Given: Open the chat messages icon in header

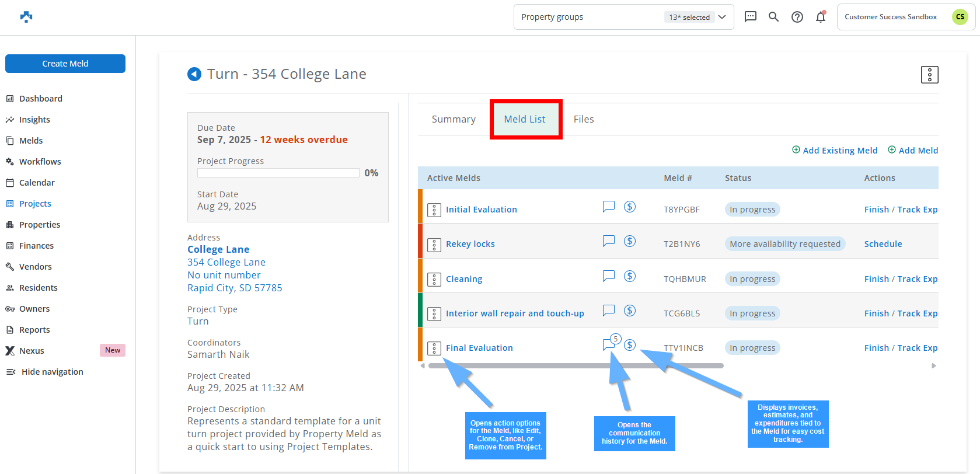Looking at the screenshot, I should [751, 17].
